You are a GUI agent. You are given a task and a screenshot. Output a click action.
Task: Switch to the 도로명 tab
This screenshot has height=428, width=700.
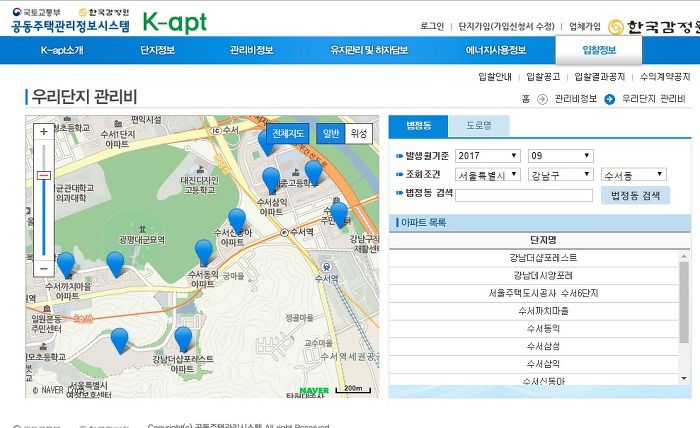(479, 126)
